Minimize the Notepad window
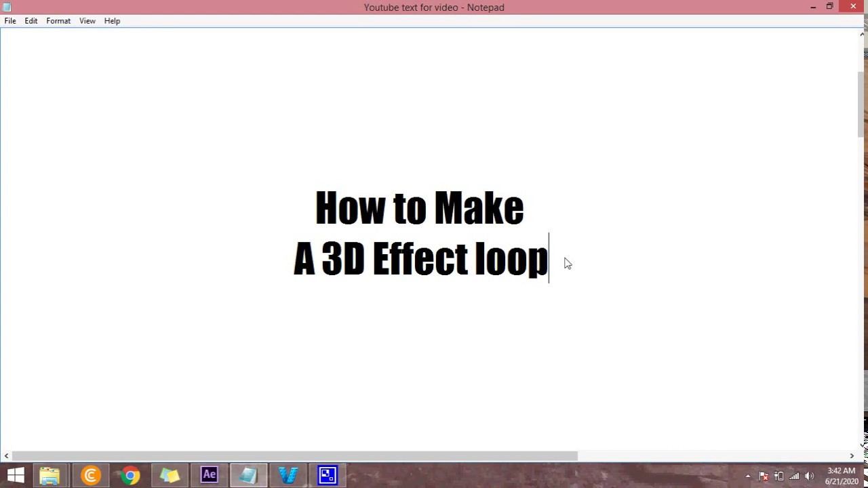Viewport: 868px width, 488px height. point(813,7)
